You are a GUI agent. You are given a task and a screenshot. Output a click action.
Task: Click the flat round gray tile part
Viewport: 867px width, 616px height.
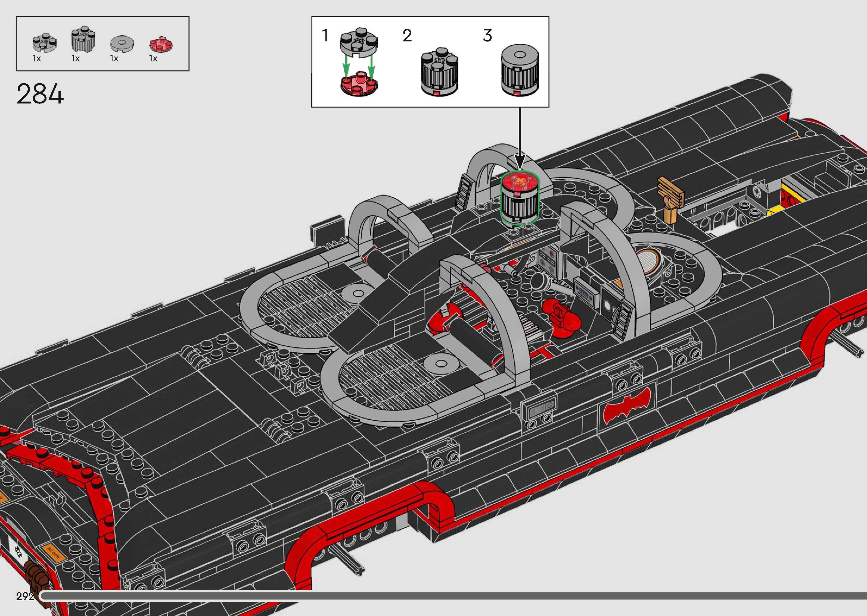point(122,44)
